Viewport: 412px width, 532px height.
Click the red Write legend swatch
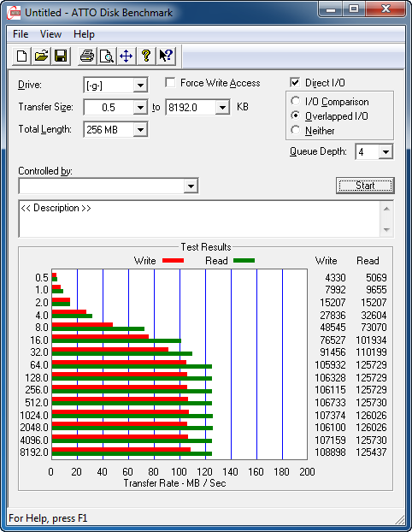tap(173, 261)
